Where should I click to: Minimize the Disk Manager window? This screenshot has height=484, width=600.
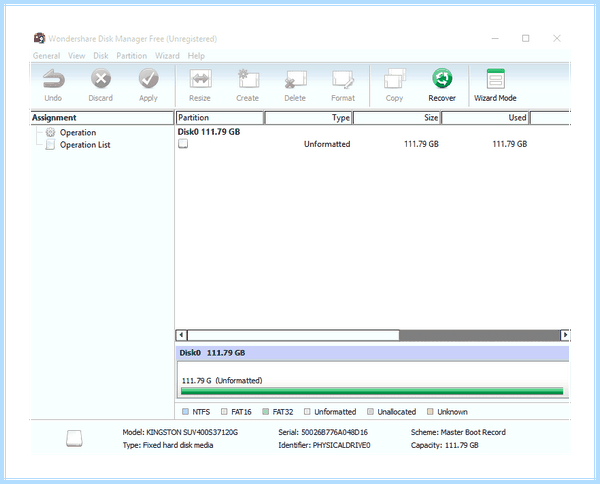495,38
